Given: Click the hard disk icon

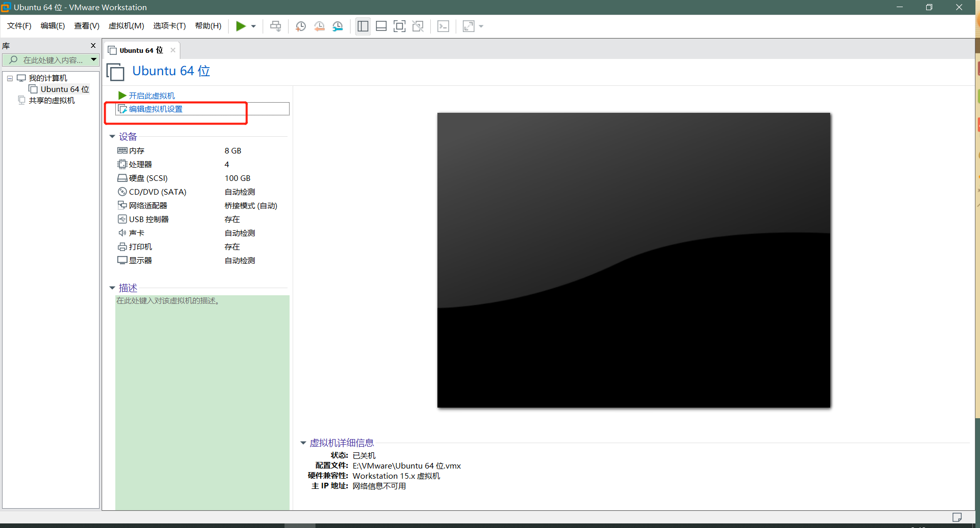Looking at the screenshot, I should tap(122, 178).
